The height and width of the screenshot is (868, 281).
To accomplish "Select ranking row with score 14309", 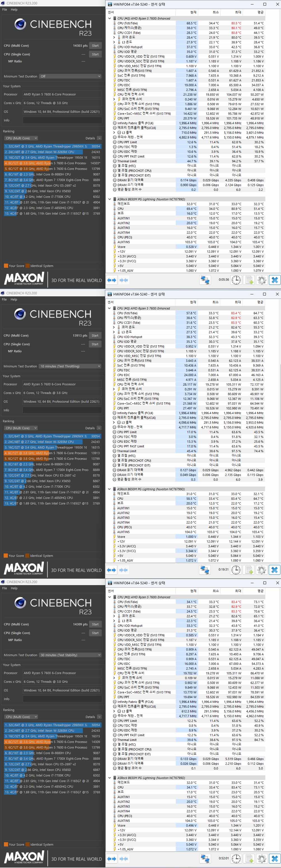I will pyautogui.click(x=53, y=742).
